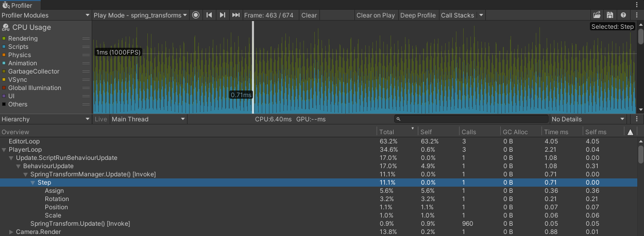Sort by the Self ms column

[x=603, y=132]
